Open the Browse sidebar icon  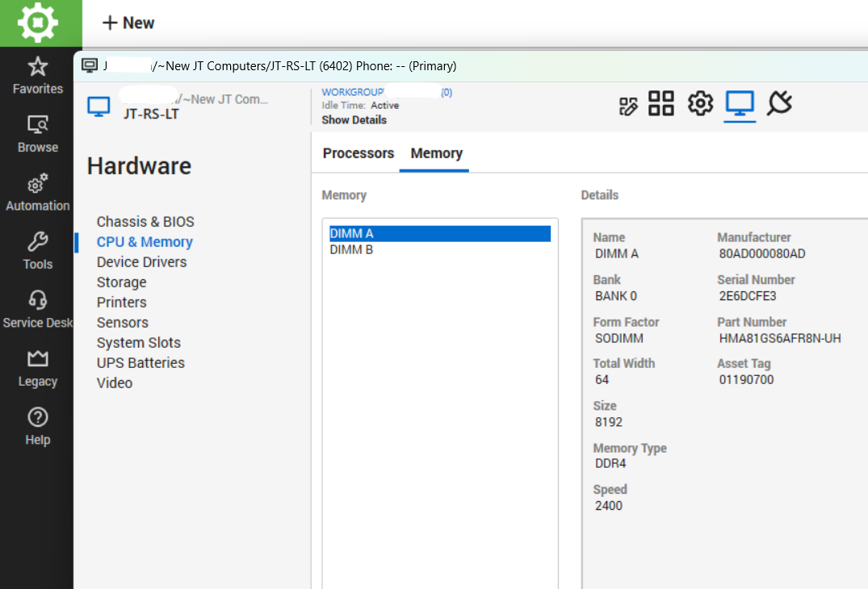click(37, 134)
